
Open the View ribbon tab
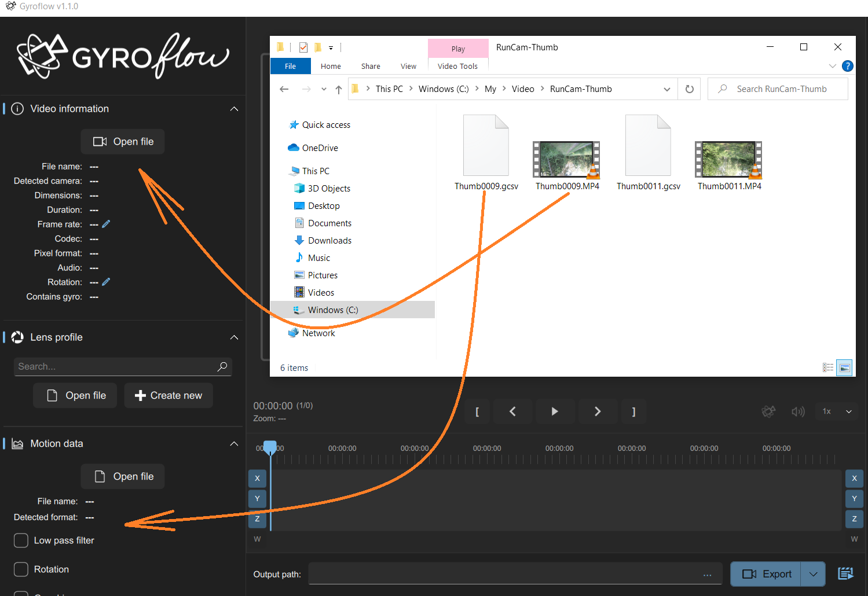coord(408,66)
